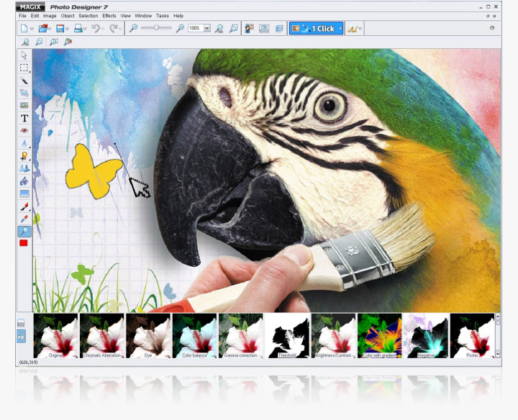The width and height of the screenshot is (518, 420).
Task: Toggle the FX effects preview panel
Action: (x=21, y=337)
